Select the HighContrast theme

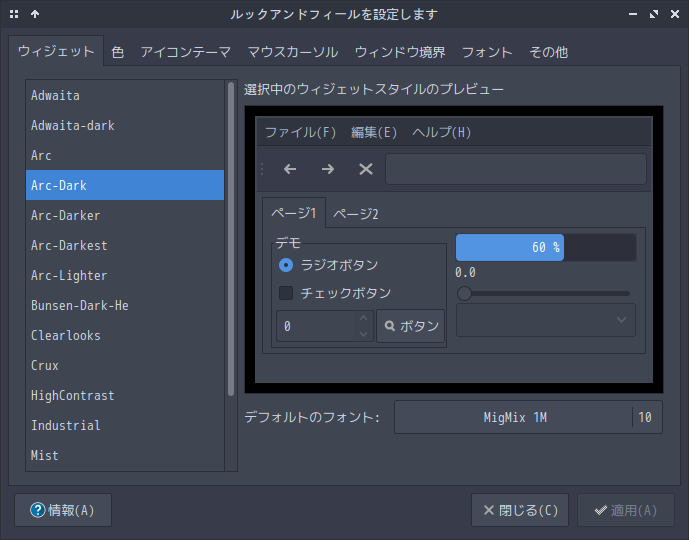tap(125, 395)
